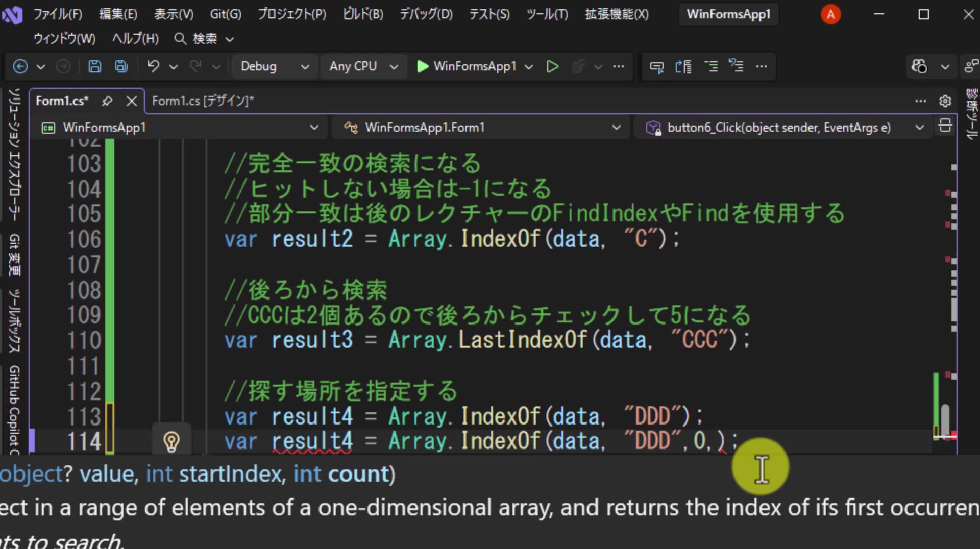Open the GitHub Copilot side panel tab

(14, 409)
